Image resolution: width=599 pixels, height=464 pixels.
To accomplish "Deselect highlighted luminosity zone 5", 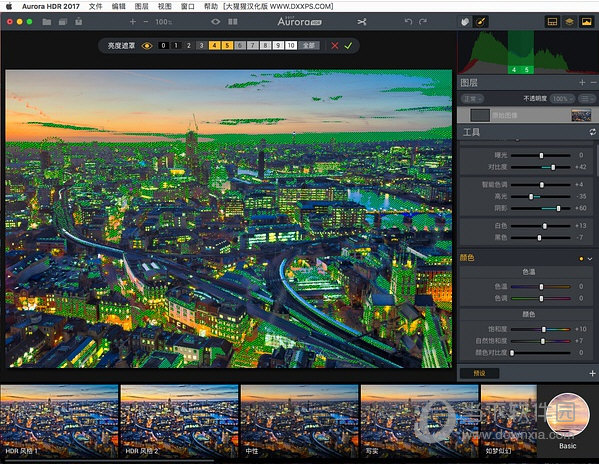I will click(227, 45).
